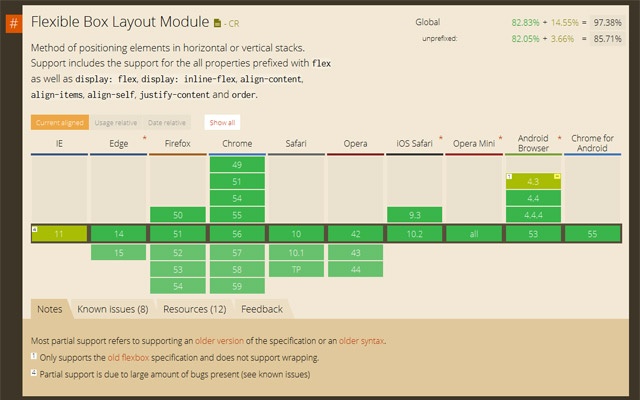
Task: Select the Firefox 54 support cell
Action: click(x=178, y=286)
